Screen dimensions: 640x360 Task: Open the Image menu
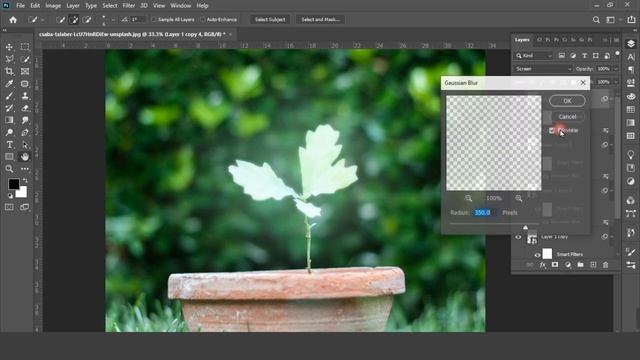pyautogui.click(x=53, y=6)
